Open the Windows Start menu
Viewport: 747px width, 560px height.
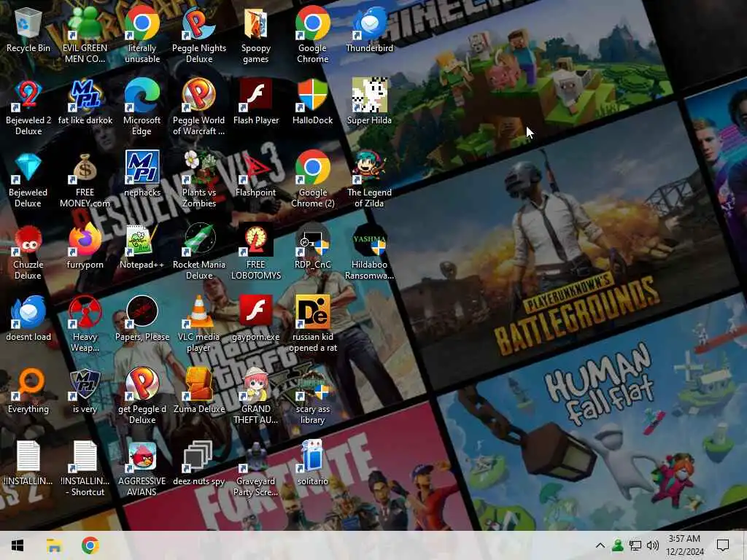tap(18, 545)
